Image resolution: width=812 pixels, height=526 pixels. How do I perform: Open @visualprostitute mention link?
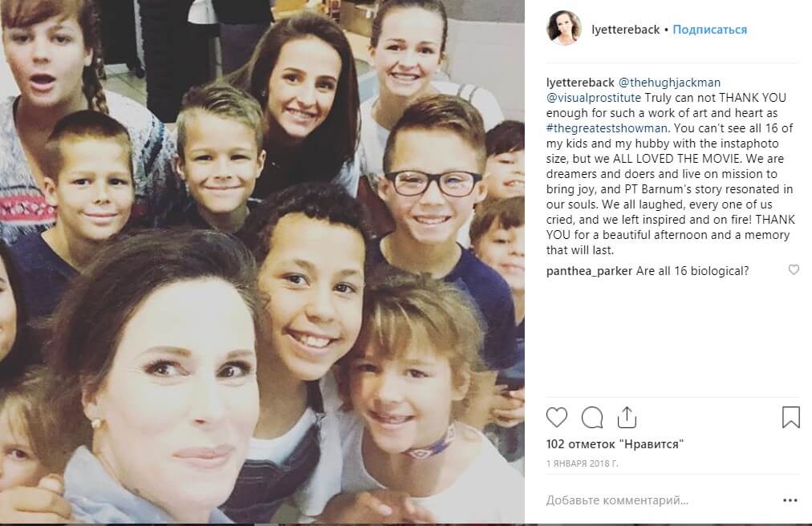pos(594,97)
